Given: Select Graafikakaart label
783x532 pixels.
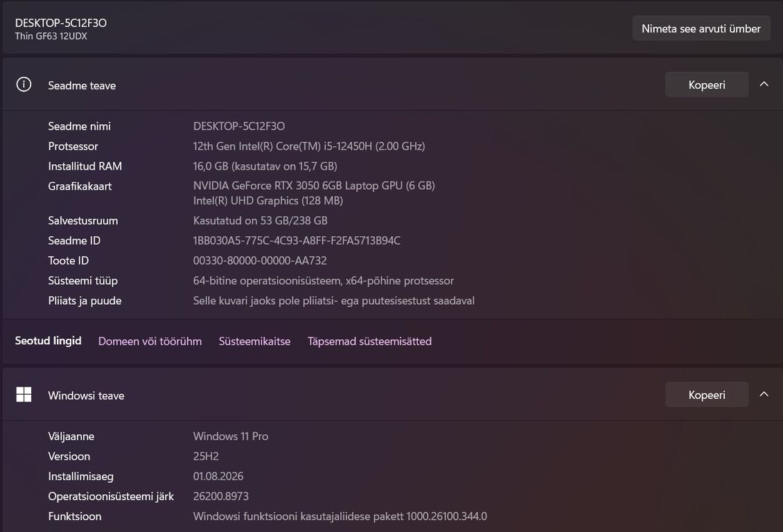Looking at the screenshot, I should pos(80,186).
